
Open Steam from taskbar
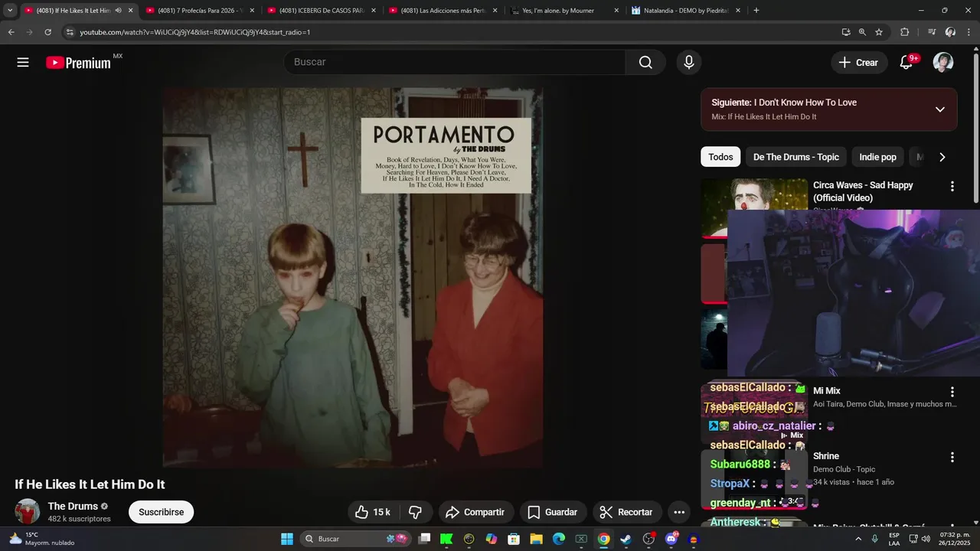(x=626, y=539)
